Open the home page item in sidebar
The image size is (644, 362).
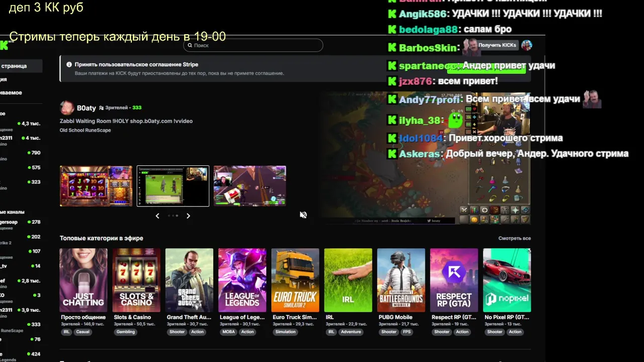(21, 66)
